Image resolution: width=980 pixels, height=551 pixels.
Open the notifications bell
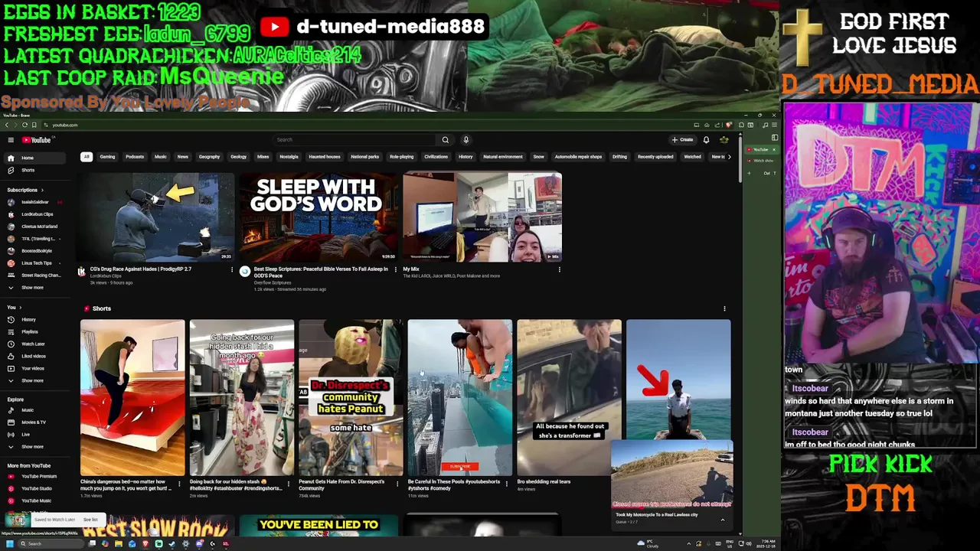[x=706, y=140]
